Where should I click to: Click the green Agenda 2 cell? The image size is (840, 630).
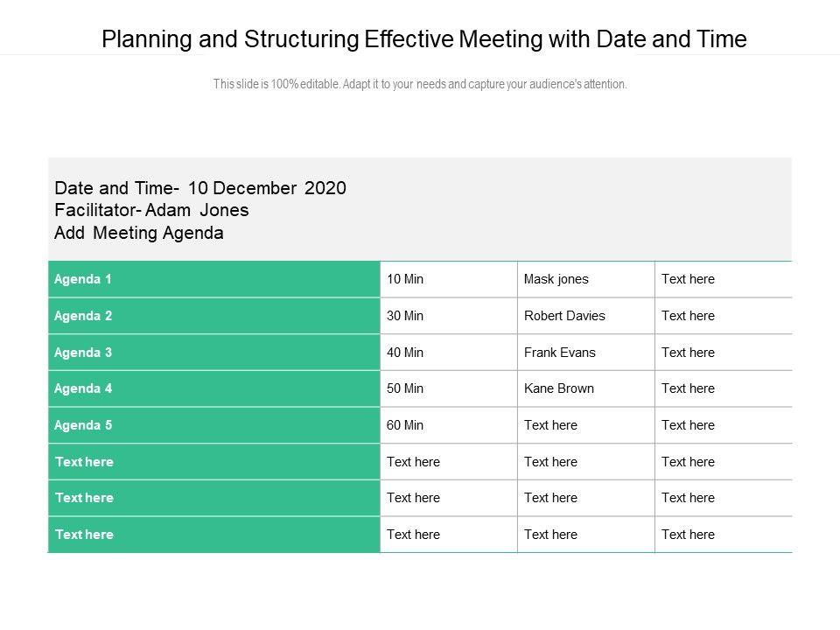(213, 316)
